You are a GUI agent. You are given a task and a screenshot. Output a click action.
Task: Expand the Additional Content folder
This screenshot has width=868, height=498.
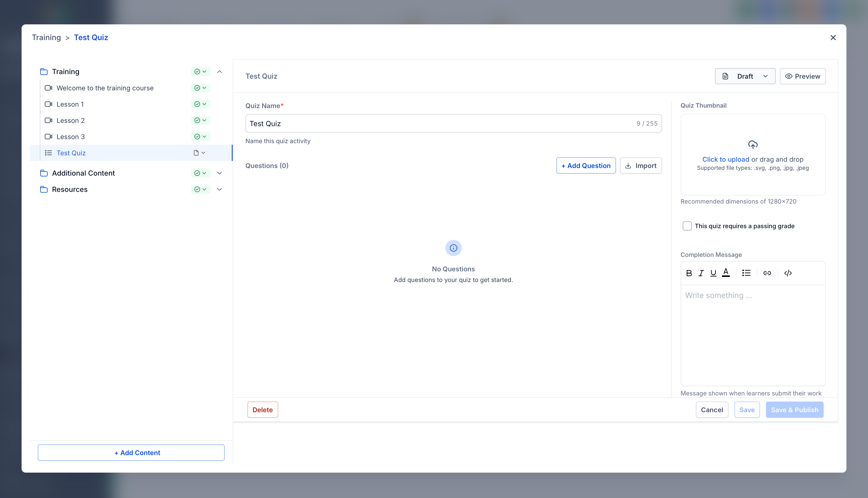[220, 173]
